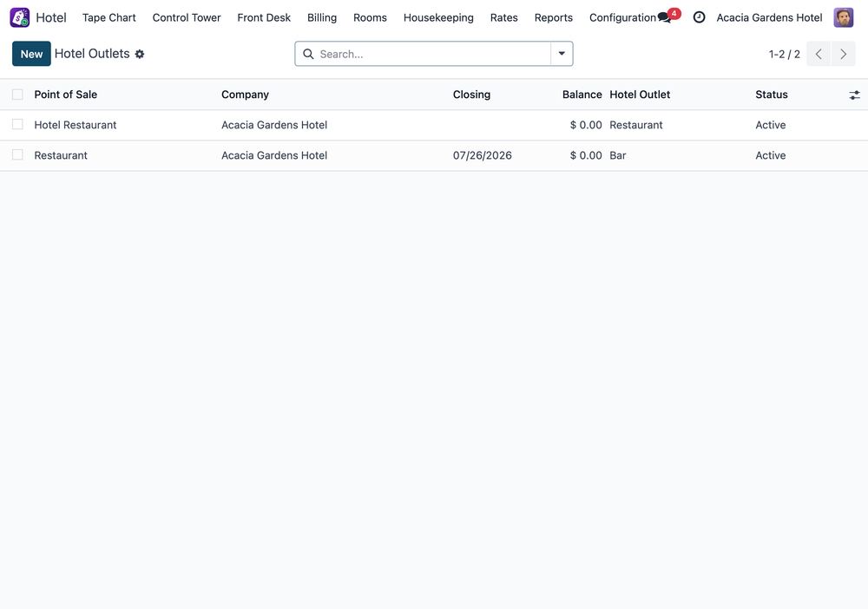
Task: Click the Bar hotel outlet cell
Action: [618, 155]
